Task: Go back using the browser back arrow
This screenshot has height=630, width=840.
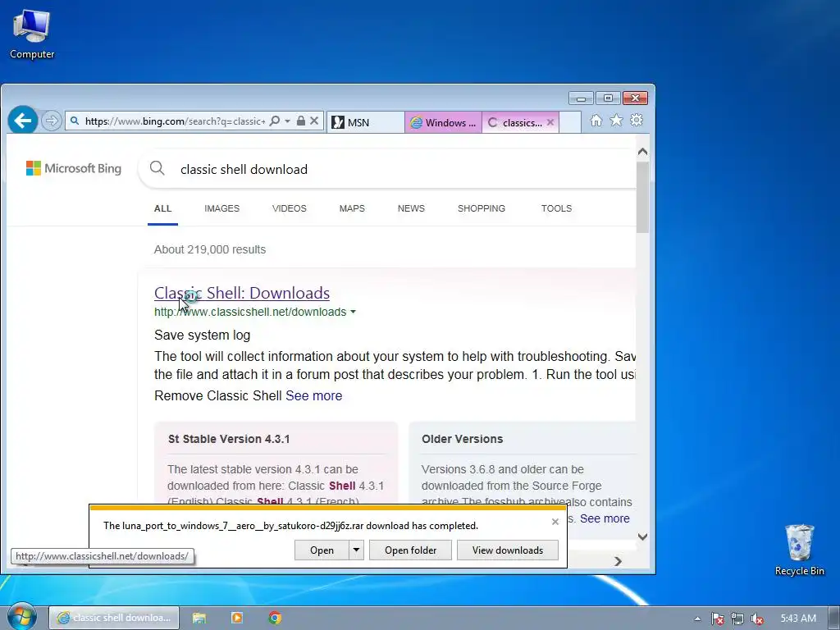Action: [22, 121]
